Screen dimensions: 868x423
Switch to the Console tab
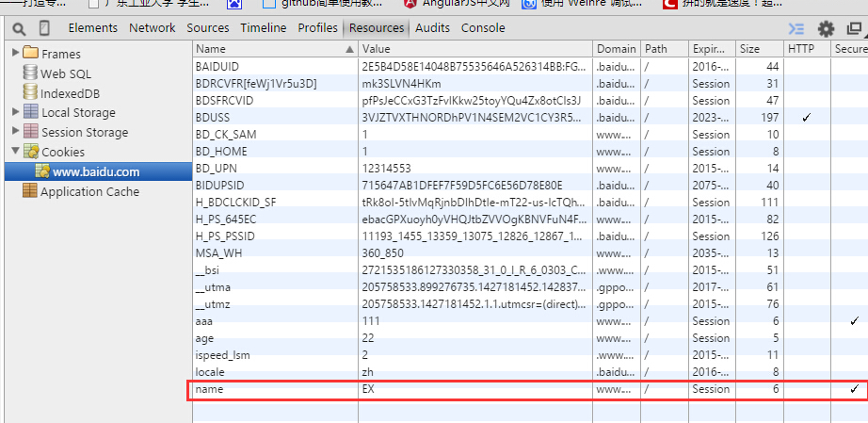(483, 28)
